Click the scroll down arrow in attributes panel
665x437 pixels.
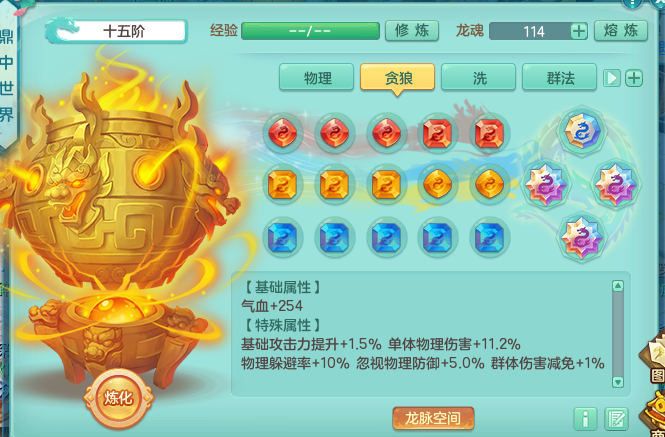(x=618, y=381)
